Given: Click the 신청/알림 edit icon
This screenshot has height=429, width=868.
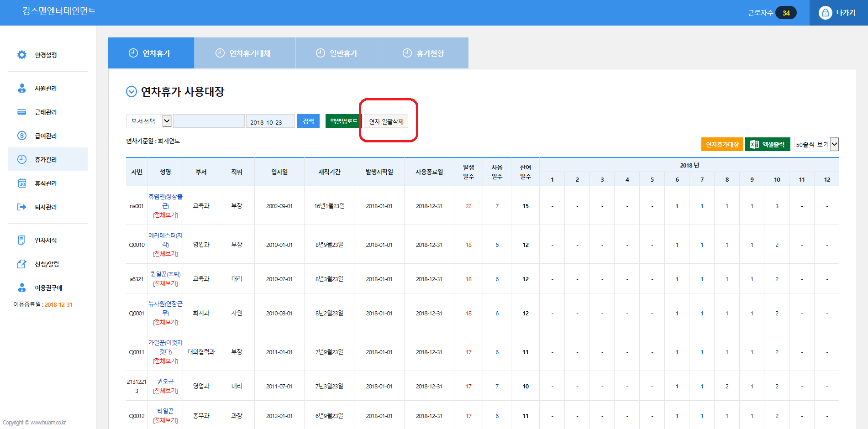Looking at the screenshot, I should point(21,264).
